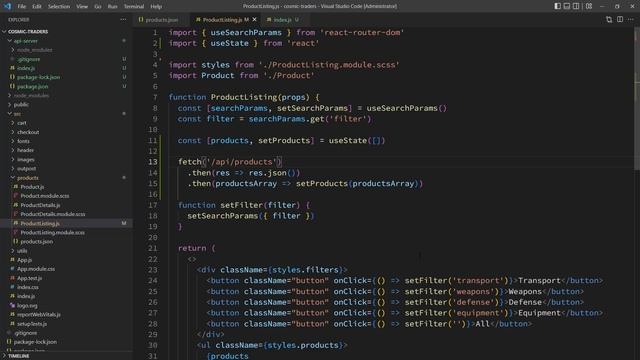Open the Terminal menu

134,7
